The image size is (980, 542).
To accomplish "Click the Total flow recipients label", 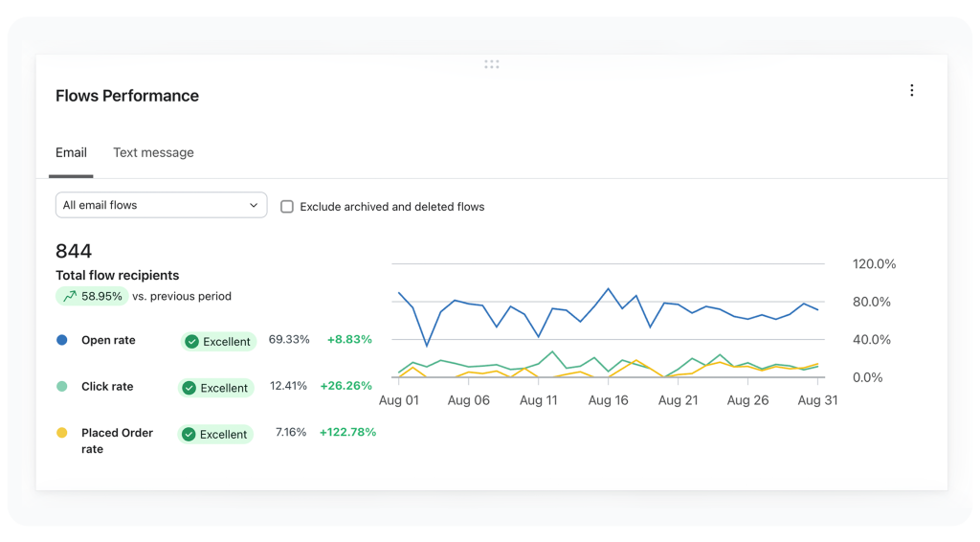I will click(x=117, y=275).
